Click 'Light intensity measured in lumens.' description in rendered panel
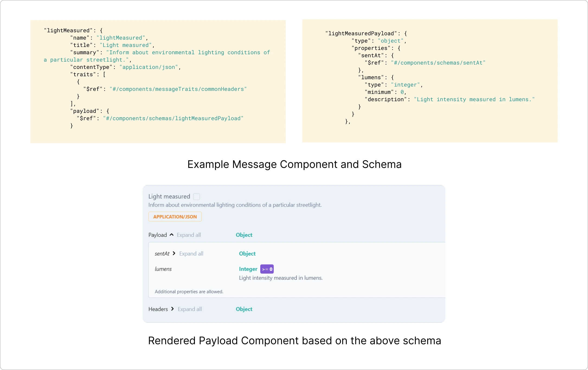 [x=281, y=278]
